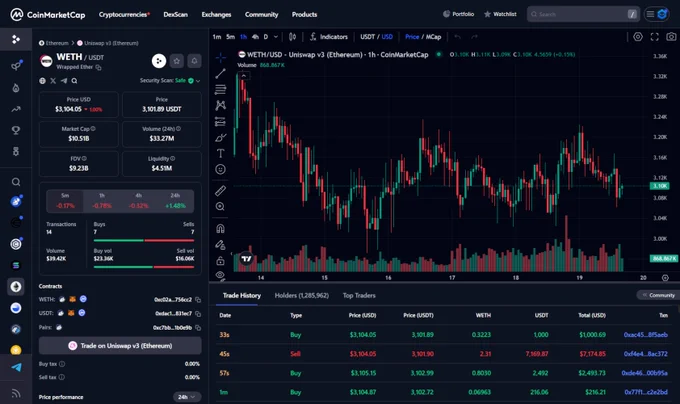The image size is (680, 404).
Task: Open the Cryptocurrencies menu
Action: [124, 14]
